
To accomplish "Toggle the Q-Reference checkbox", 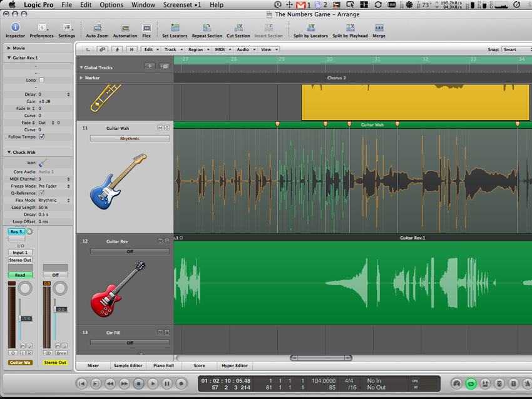I will click(x=42, y=193).
